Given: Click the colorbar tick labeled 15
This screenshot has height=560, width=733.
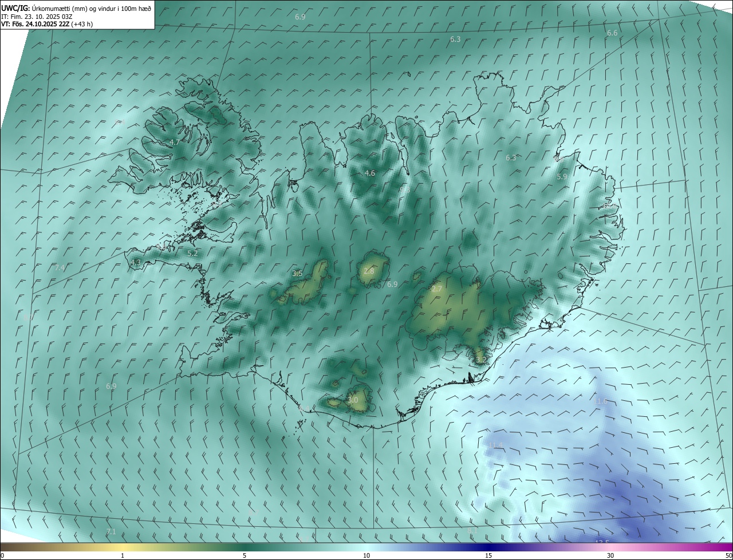Looking at the screenshot, I should (x=488, y=555).
